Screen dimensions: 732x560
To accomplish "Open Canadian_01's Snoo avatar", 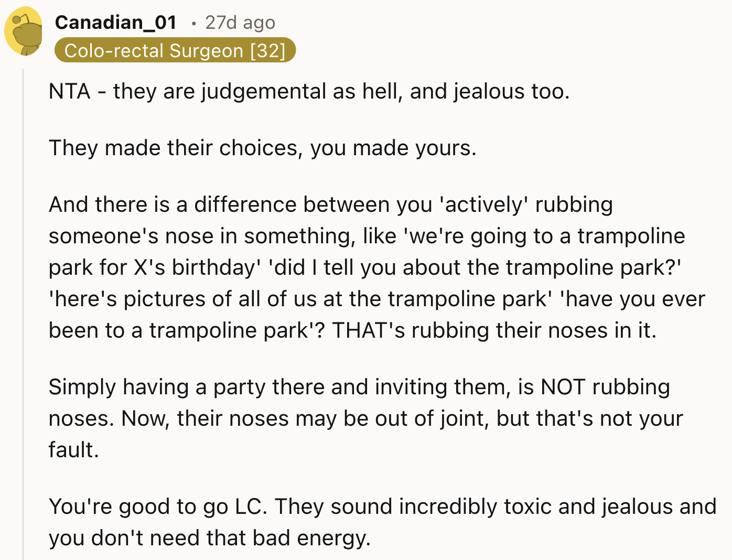I will (x=23, y=31).
